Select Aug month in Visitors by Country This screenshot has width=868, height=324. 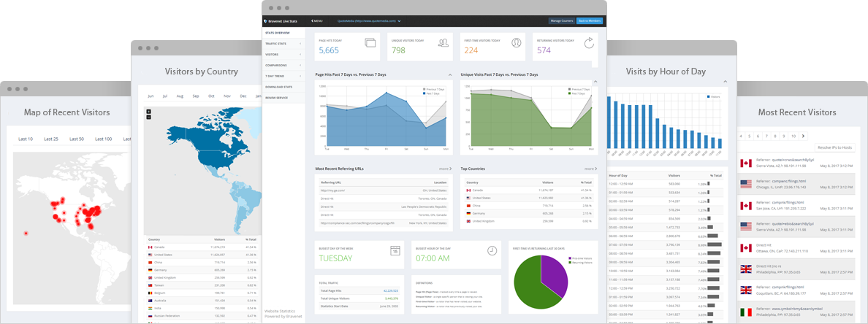pos(180,96)
